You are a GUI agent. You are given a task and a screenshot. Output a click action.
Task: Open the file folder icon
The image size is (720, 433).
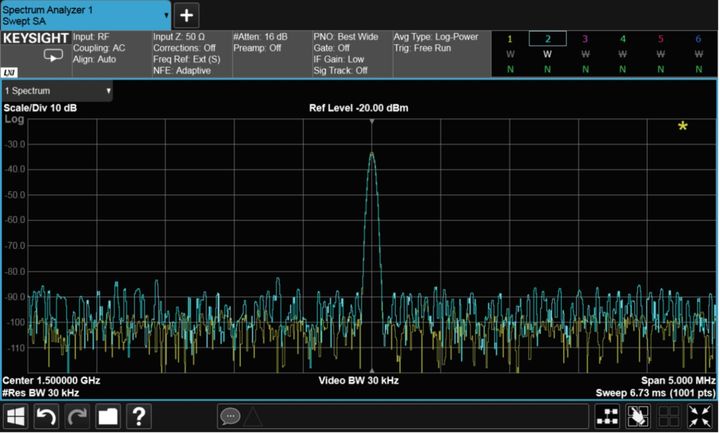[x=107, y=416]
